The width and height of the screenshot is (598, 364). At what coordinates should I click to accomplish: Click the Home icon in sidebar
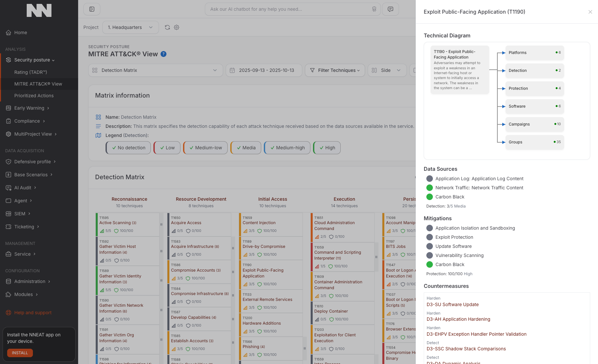point(9,33)
